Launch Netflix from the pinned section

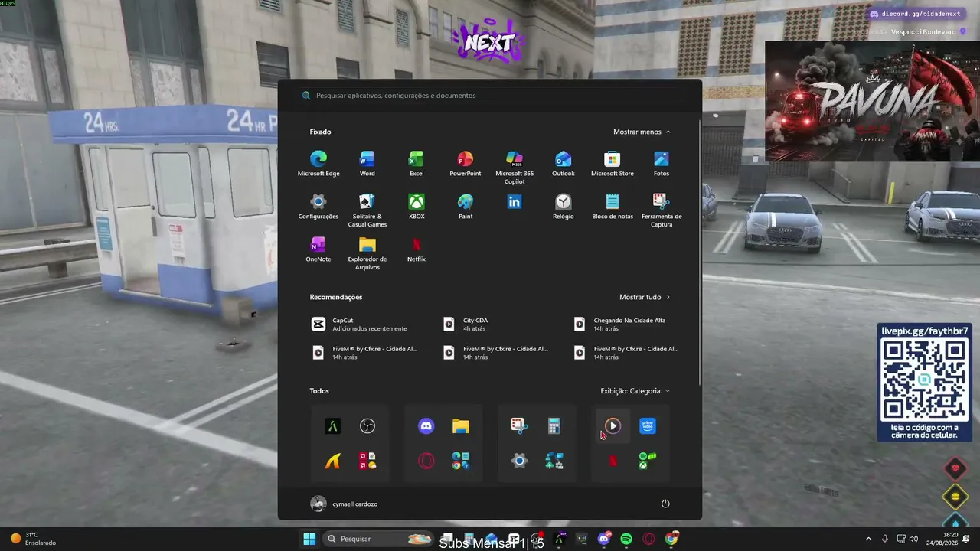point(416,249)
